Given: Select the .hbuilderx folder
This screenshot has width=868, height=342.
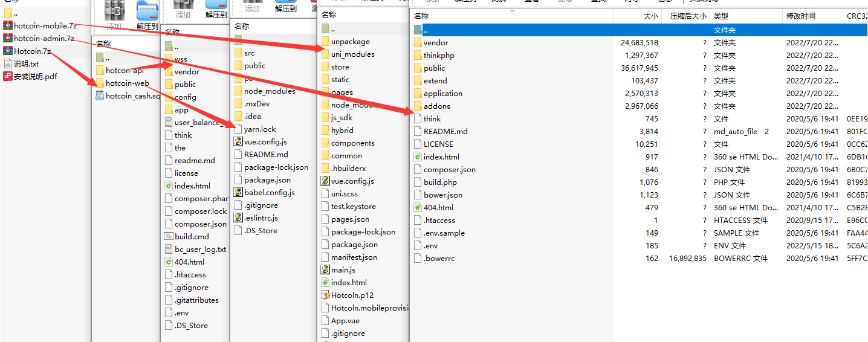Looking at the screenshot, I should [x=343, y=168].
